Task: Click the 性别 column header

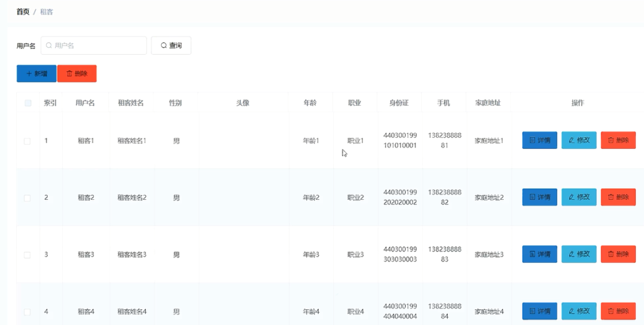Action: click(175, 103)
